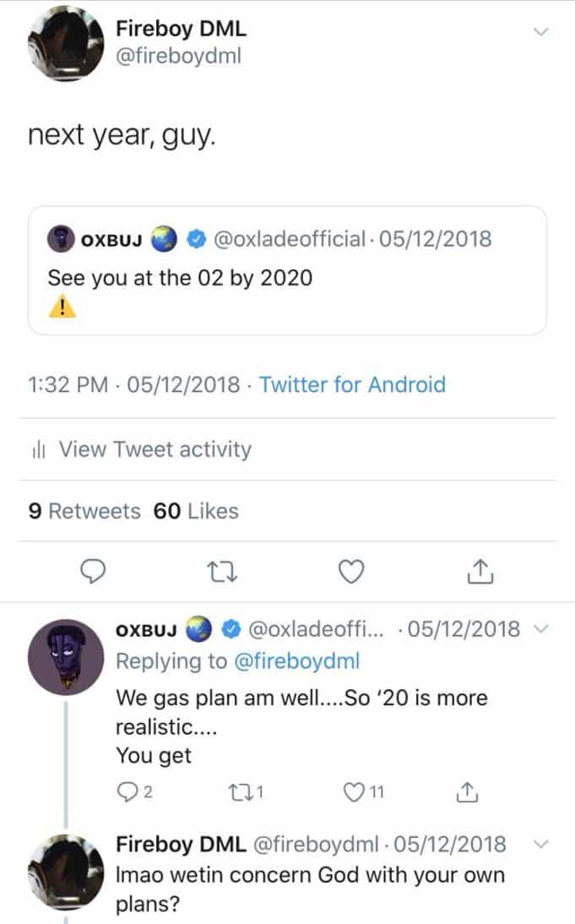The image size is (575, 924).
Task: Share the main tweet via share icon
Action: coord(480,573)
